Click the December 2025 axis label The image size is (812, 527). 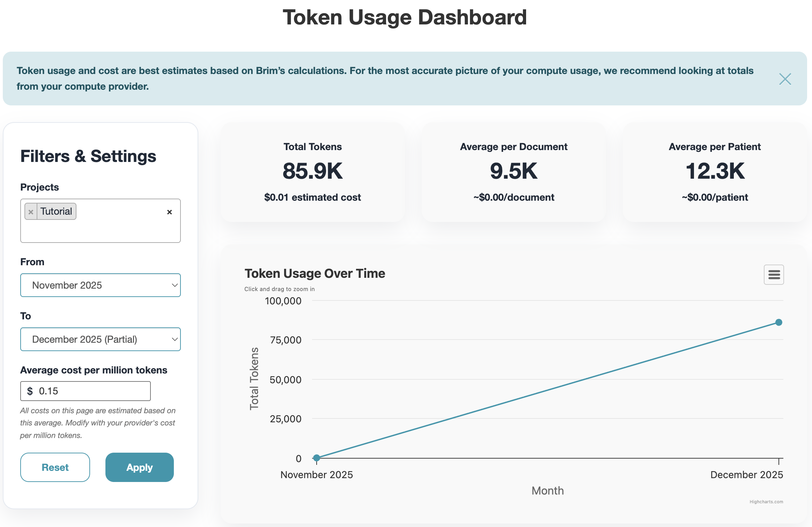[x=746, y=475]
